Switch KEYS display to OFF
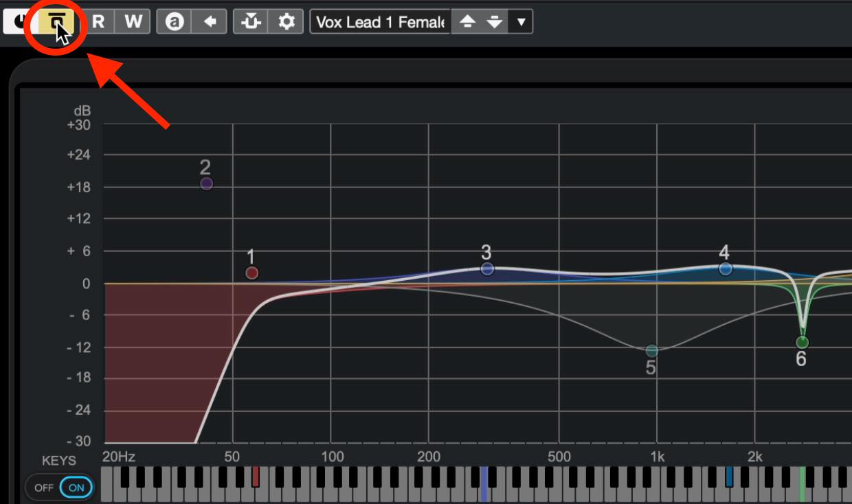Image resolution: width=852 pixels, height=504 pixels. click(44, 488)
